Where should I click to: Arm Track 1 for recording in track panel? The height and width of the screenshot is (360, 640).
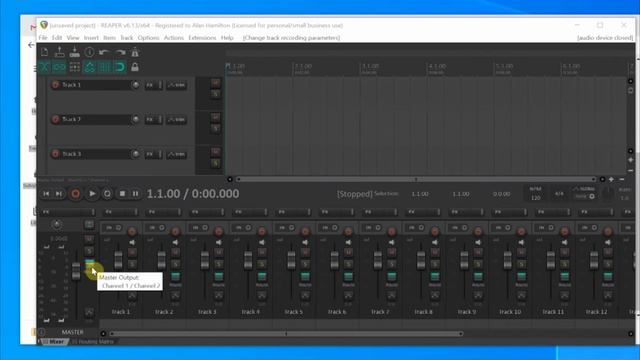(56, 85)
